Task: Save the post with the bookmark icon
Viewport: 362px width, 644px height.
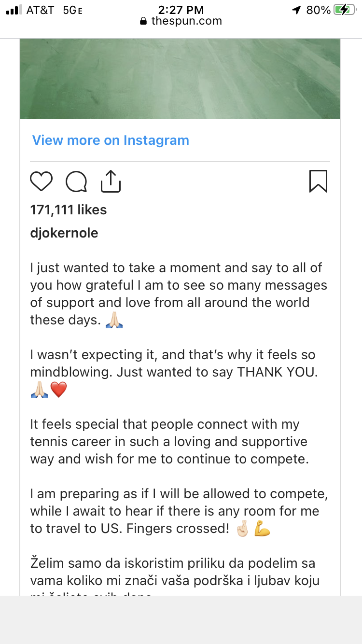Action: [x=318, y=182]
